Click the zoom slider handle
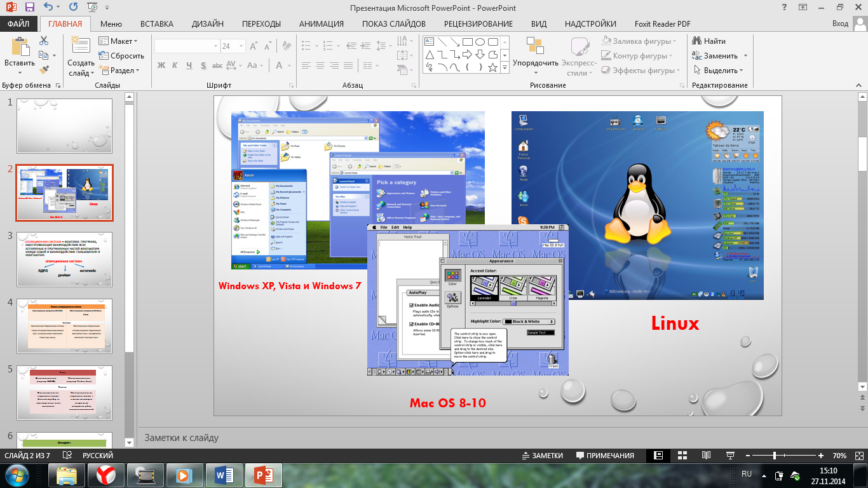 point(774,456)
